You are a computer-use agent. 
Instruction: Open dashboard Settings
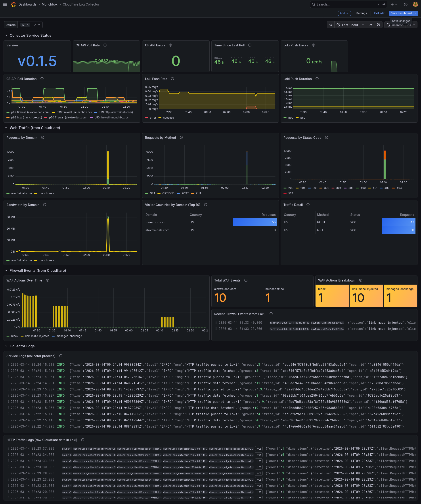[362, 13]
